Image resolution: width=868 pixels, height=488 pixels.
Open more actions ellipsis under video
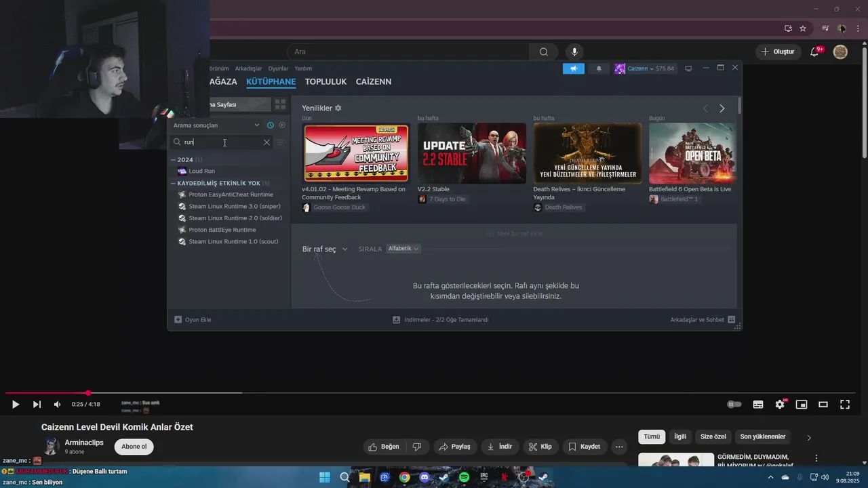click(x=619, y=447)
